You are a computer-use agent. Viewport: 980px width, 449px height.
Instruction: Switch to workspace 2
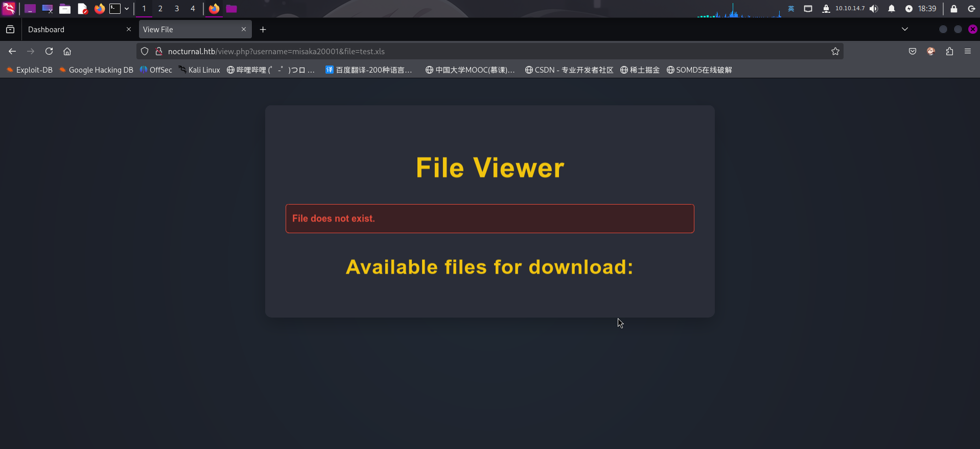click(160, 9)
